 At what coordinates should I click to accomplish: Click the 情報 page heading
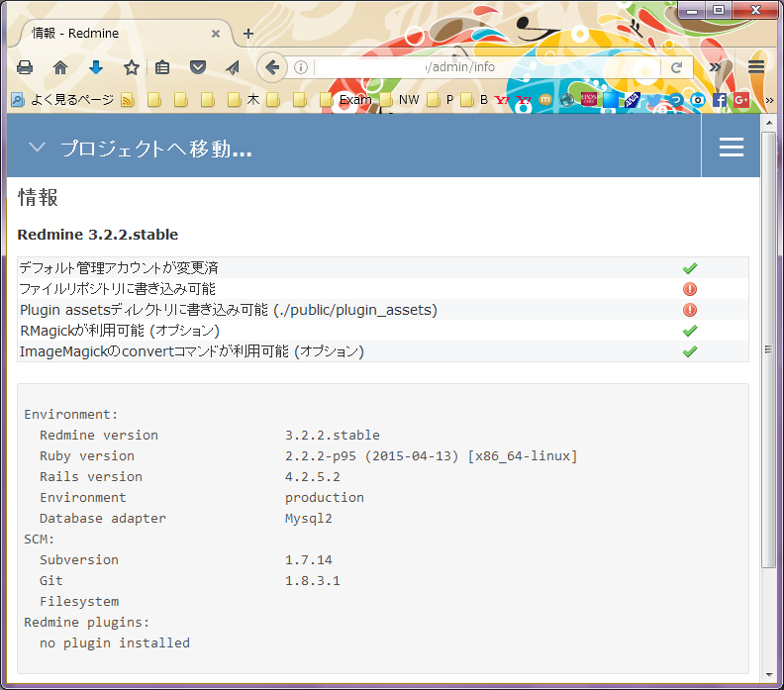[x=38, y=198]
